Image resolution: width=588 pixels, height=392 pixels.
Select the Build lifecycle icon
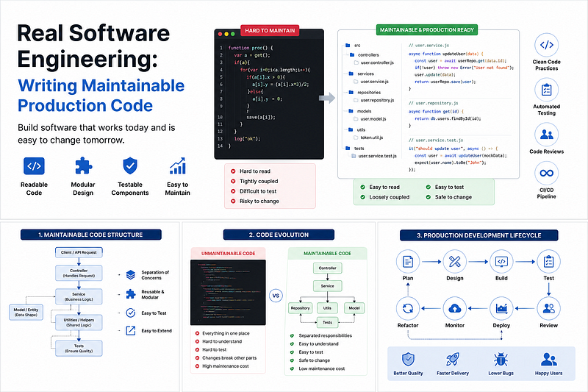501,262
